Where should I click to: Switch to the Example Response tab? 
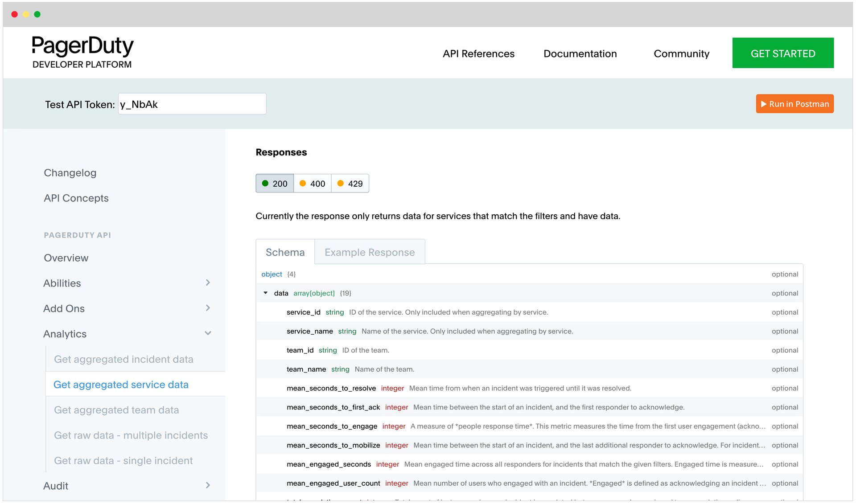pos(369,252)
